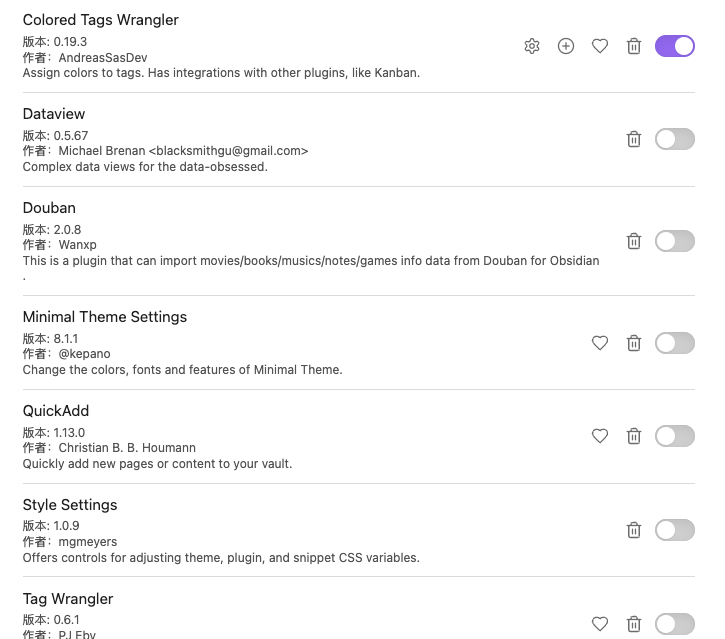
Task: Click Style Settings version 1.0.9
Action: [x=66, y=526]
